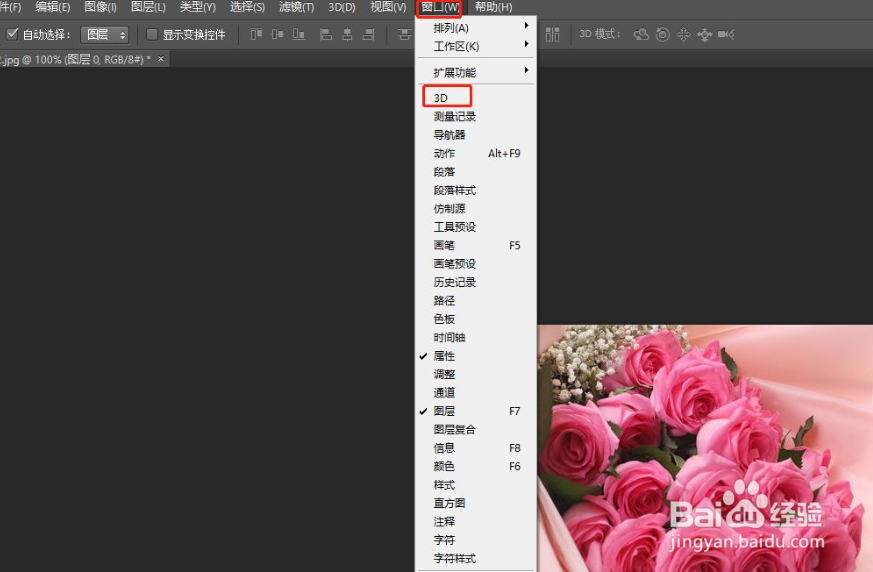Click the align horizontal centers icon

pos(347,35)
